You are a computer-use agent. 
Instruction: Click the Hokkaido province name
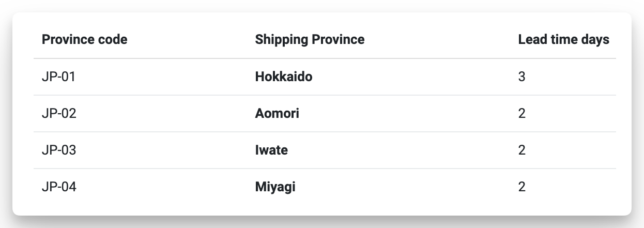(284, 77)
